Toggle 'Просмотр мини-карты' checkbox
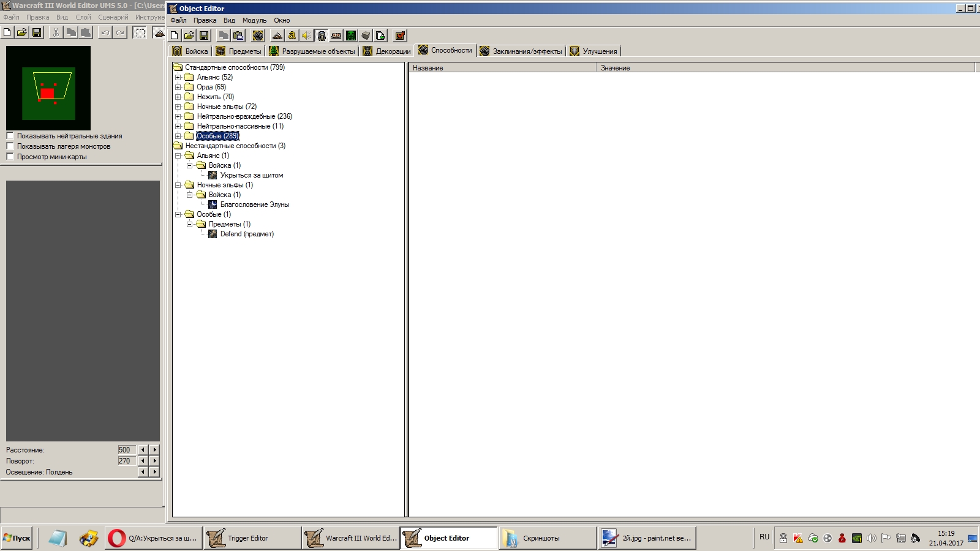This screenshot has width=980, height=551. (10, 157)
